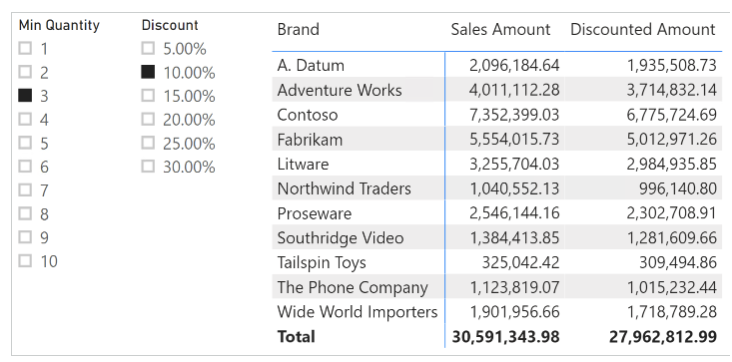Uncheck Min Quantity value 3
The image size is (732, 362).
click(25, 95)
